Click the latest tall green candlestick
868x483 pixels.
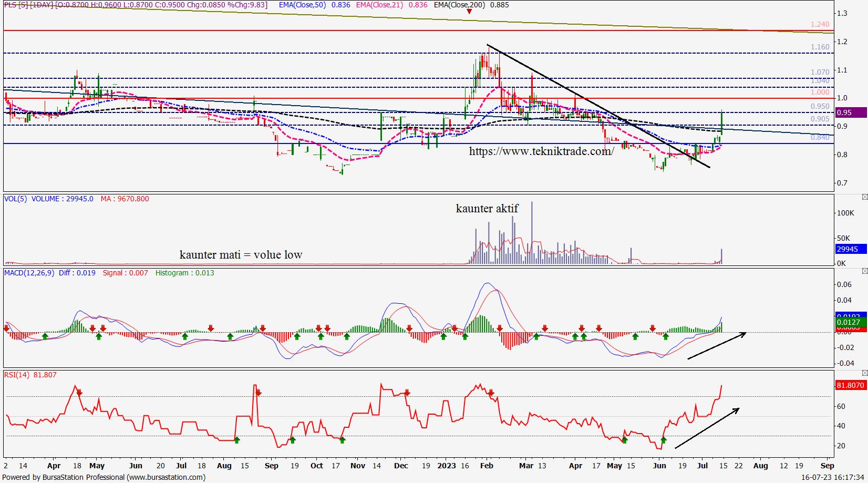click(x=722, y=122)
